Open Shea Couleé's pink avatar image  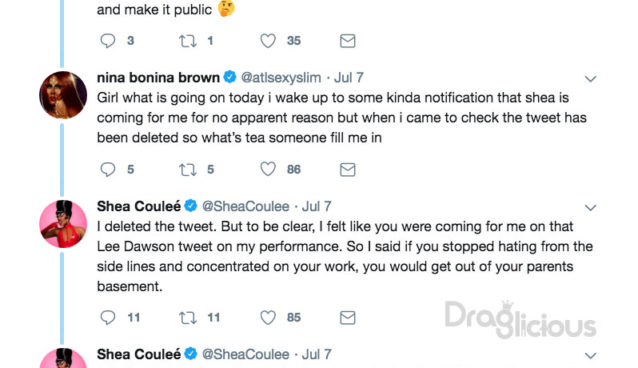click(x=63, y=224)
